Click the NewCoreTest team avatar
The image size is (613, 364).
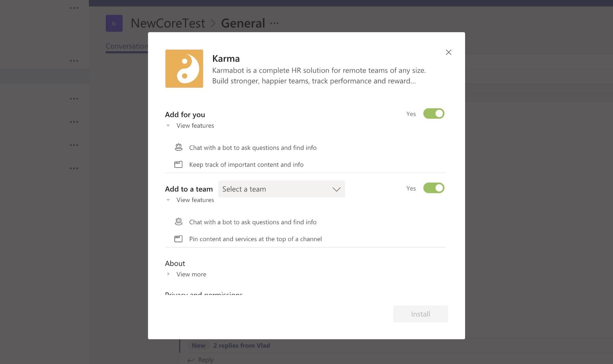(x=114, y=23)
